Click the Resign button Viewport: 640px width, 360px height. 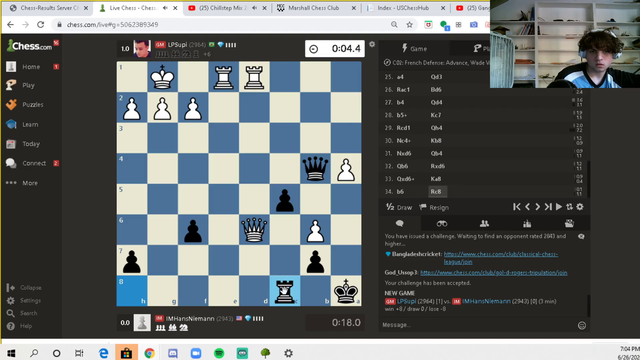tap(434, 207)
